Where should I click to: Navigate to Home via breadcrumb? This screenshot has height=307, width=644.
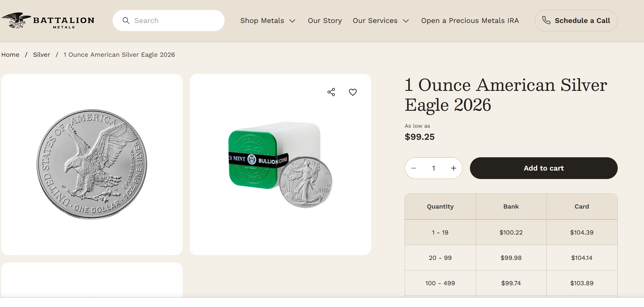10,55
